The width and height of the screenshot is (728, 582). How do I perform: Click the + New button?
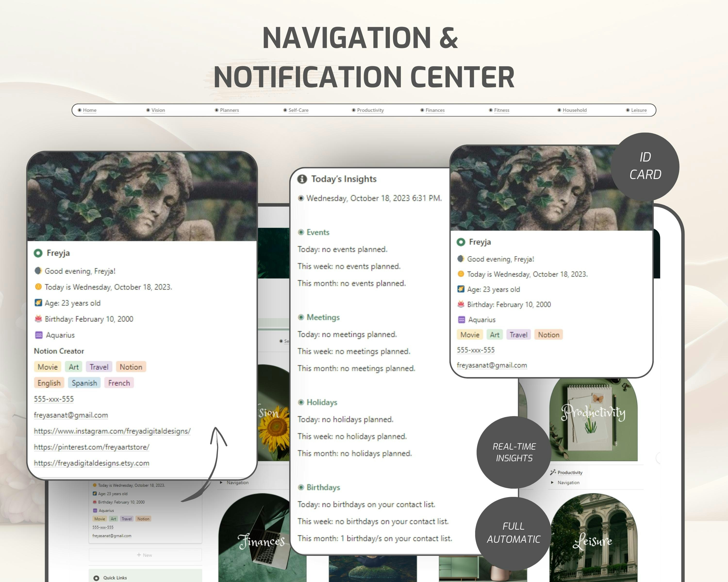tap(145, 555)
